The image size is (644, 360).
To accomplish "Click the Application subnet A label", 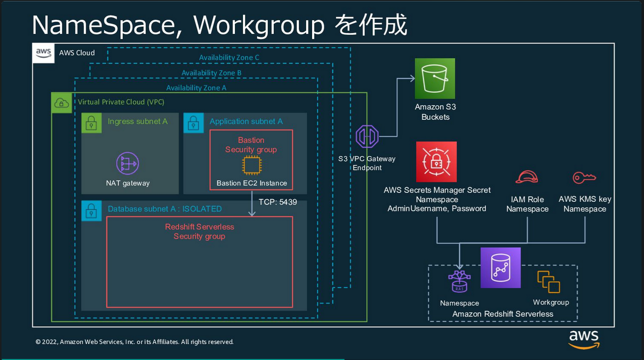I will point(246,121).
